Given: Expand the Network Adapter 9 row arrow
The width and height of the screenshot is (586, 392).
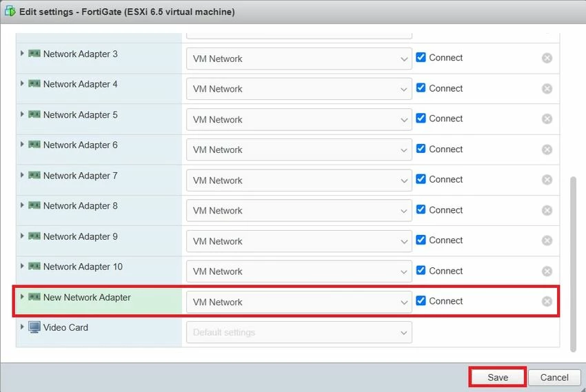Looking at the screenshot, I should click(x=22, y=236).
